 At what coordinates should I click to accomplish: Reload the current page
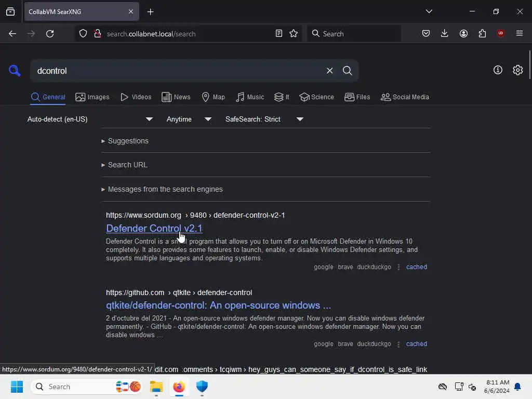[50, 34]
